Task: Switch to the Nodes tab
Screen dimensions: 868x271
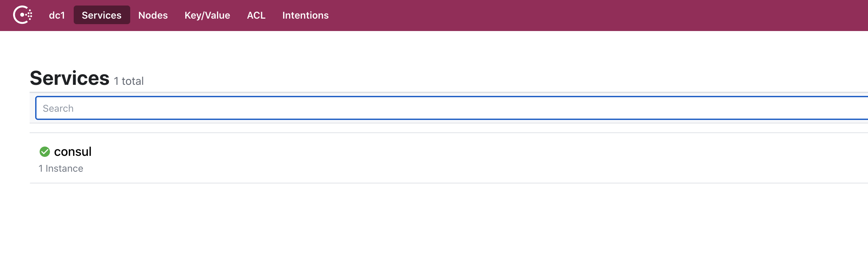Action: (x=153, y=15)
